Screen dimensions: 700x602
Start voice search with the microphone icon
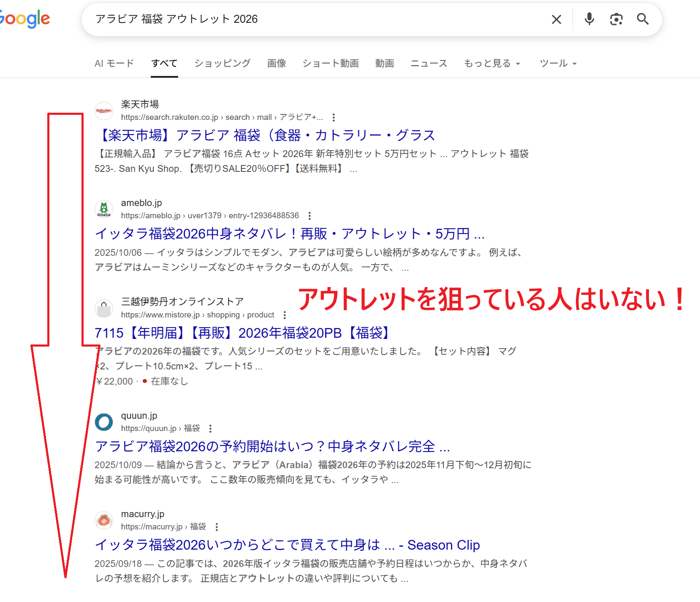[589, 19]
